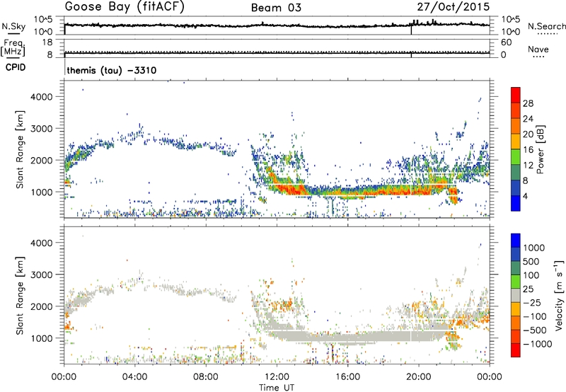Click the 28 dB colorbar label

(x=528, y=103)
